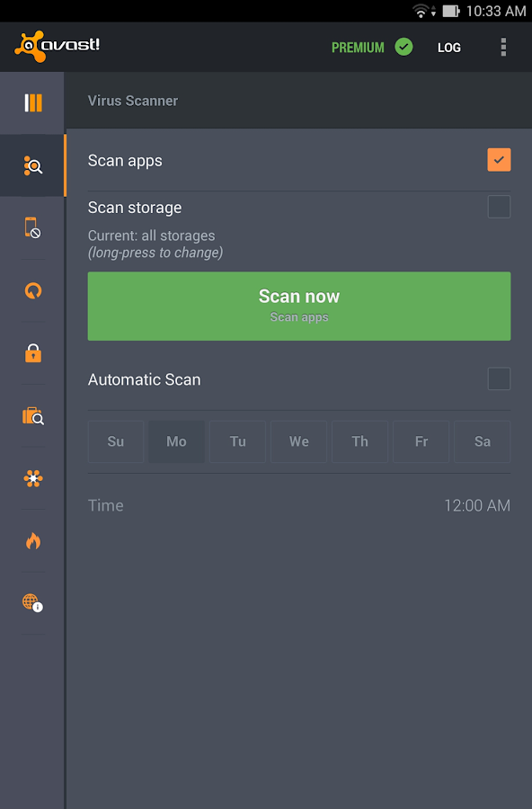Open Web Shield via the globe icon
Image resolution: width=532 pixels, height=809 pixels.
point(32,603)
